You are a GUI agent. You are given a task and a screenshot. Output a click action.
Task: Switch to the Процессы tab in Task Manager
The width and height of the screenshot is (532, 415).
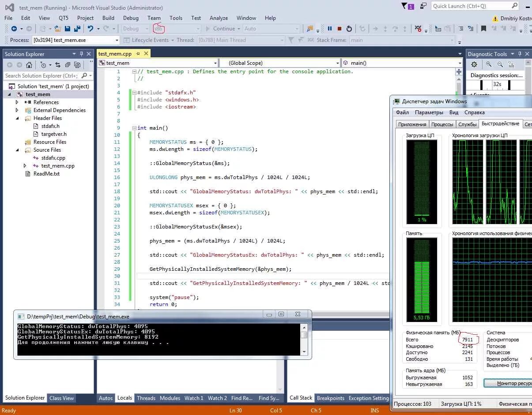(442, 124)
